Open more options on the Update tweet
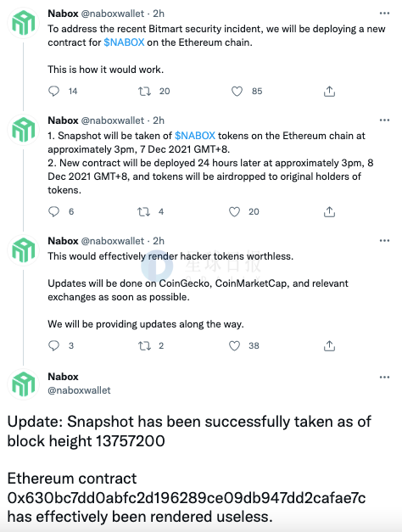 pos(384,377)
